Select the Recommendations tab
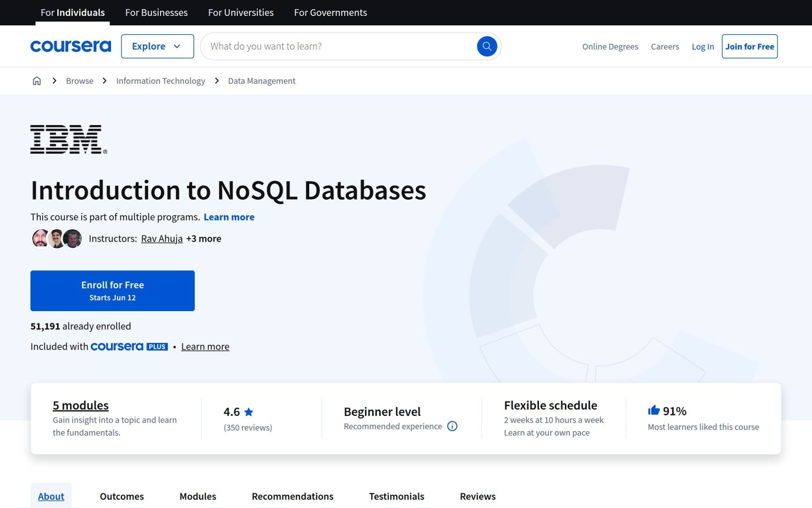Viewport: 812px width, 508px height. pyautogui.click(x=293, y=496)
